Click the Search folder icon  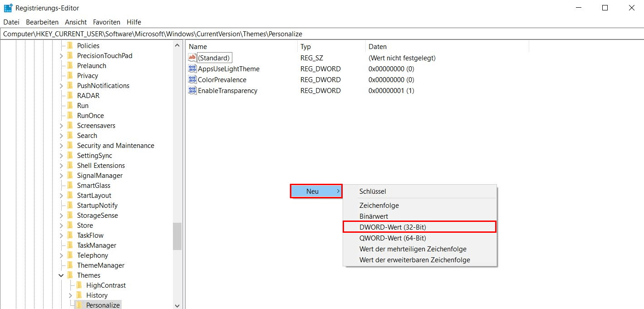point(70,135)
